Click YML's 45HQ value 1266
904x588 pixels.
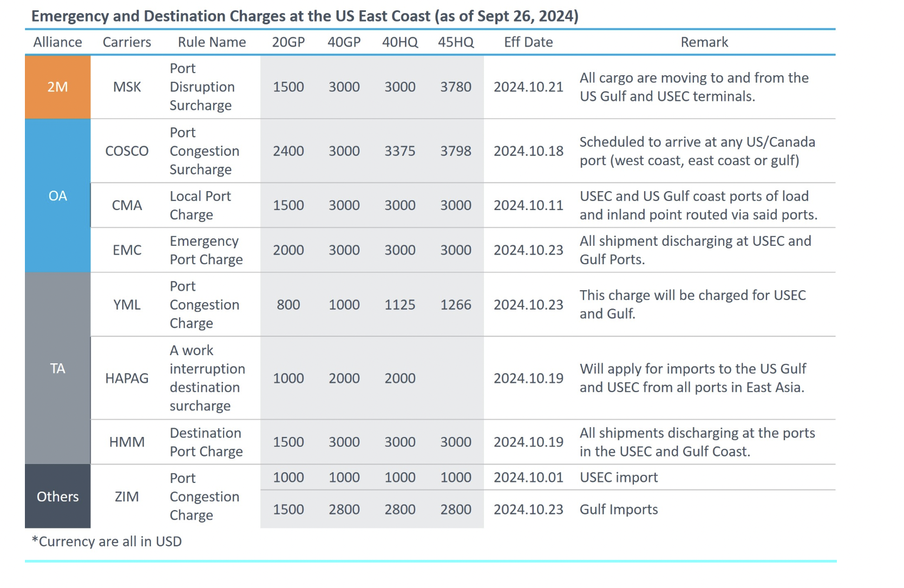pos(456,305)
